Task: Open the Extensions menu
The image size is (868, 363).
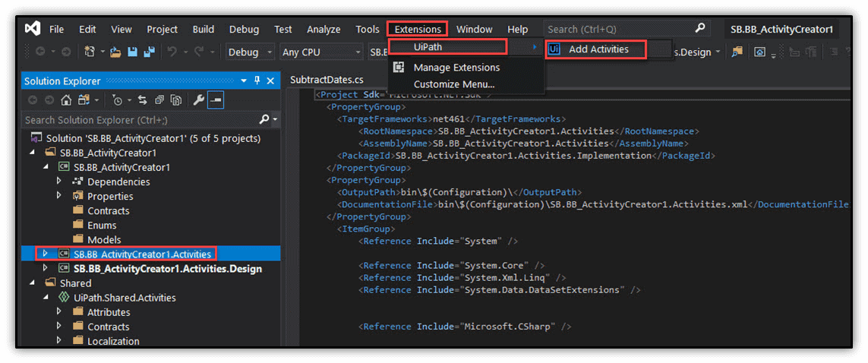Action: coord(418,30)
